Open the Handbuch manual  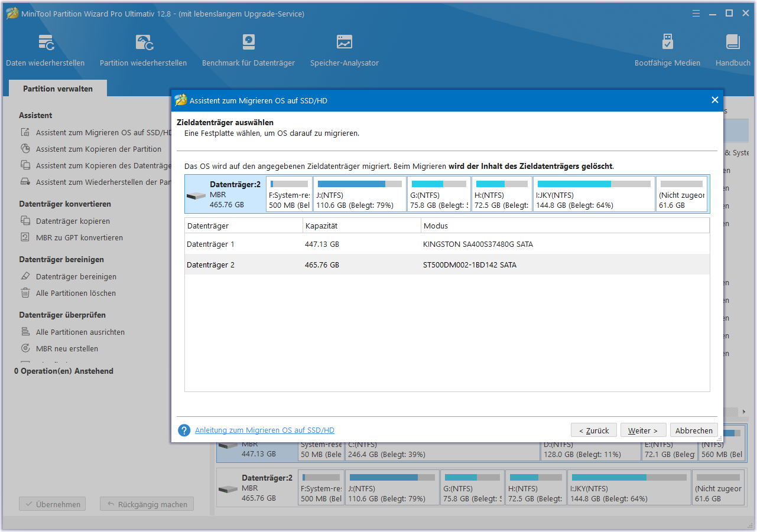click(733, 50)
